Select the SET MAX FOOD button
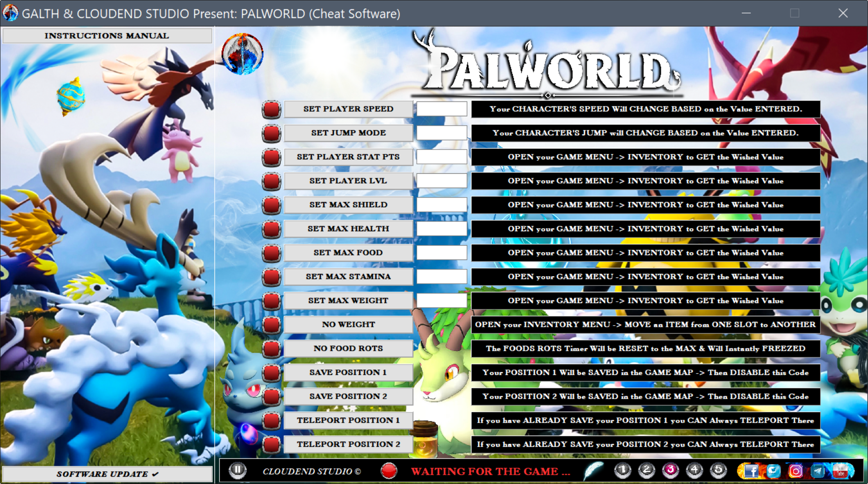The image size is (868, 484). 348,253
